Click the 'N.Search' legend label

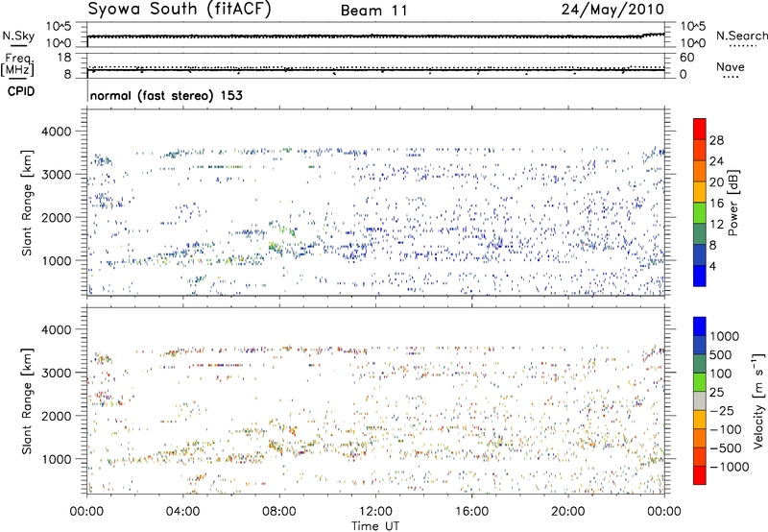[741, 36]
